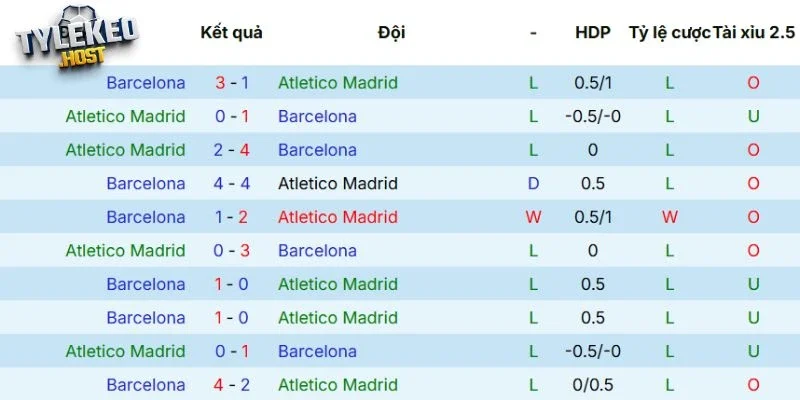Click the dash column header

tap(533, 32)
